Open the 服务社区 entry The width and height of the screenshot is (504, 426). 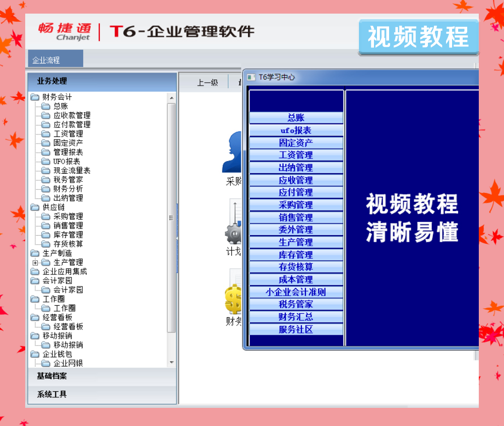point(296,329)
